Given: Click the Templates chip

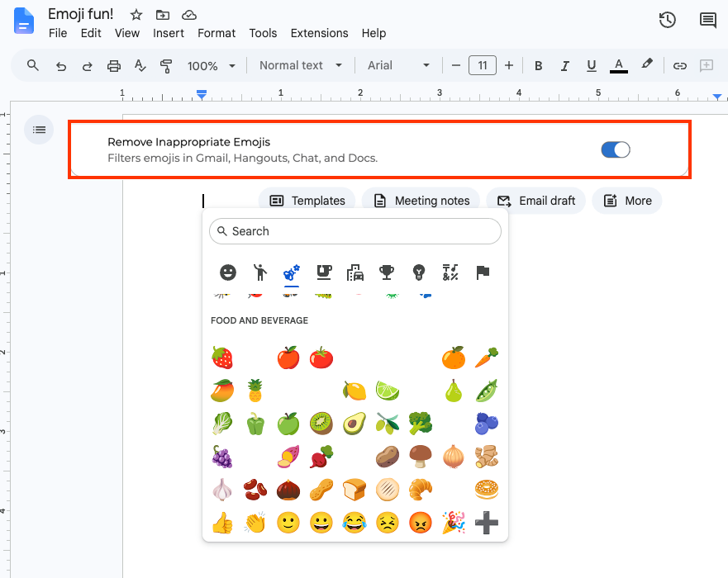Looking at the screenshot, I should point(307,201).
